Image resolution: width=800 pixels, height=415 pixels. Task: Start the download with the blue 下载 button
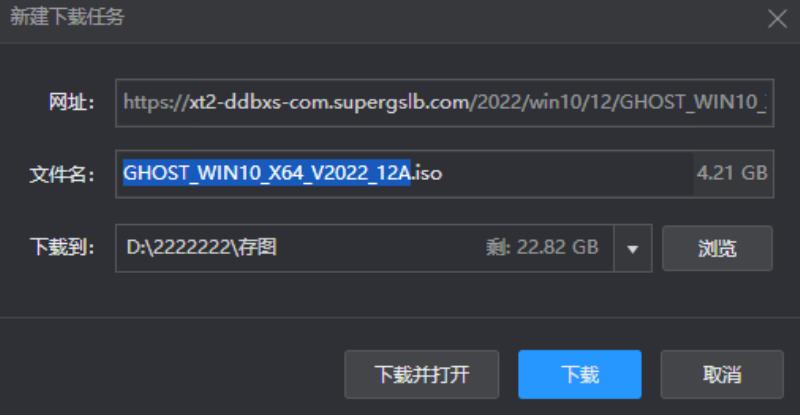[580, 374]
